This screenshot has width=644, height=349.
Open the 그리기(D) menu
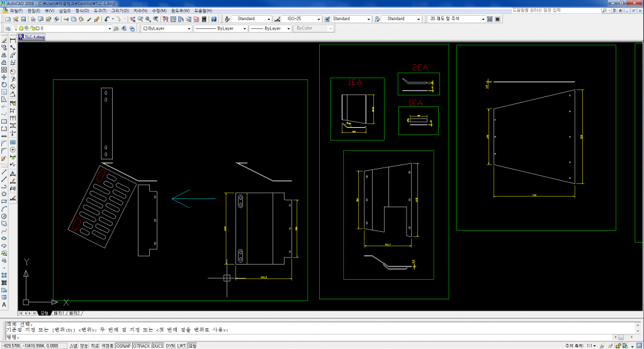tap(120, 11)
